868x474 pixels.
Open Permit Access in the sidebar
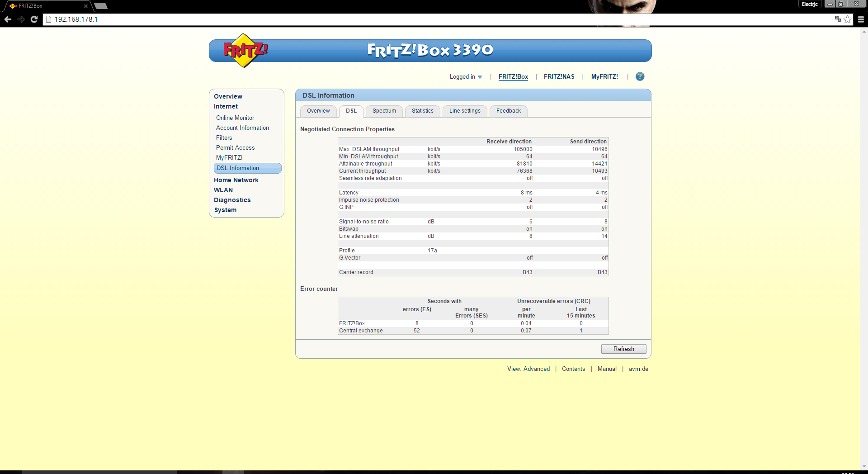coord(235,148)
